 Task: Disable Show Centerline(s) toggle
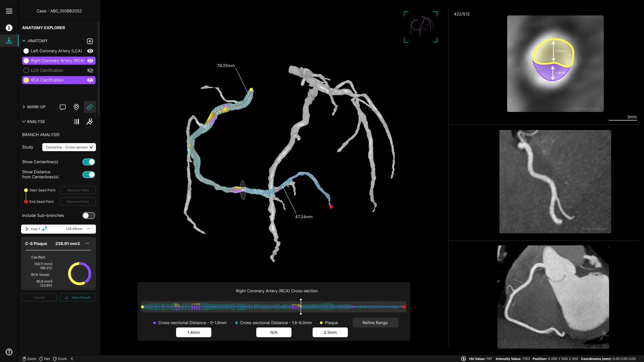[89, 162]
